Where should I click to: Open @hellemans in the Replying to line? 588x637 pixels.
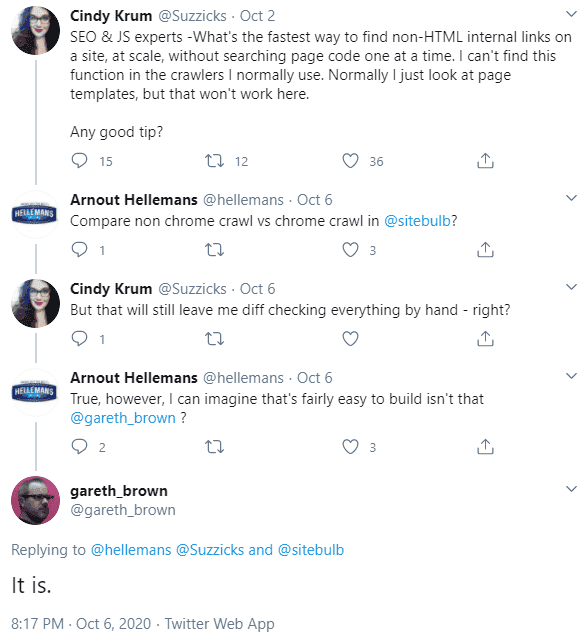(x=131, y=550)
